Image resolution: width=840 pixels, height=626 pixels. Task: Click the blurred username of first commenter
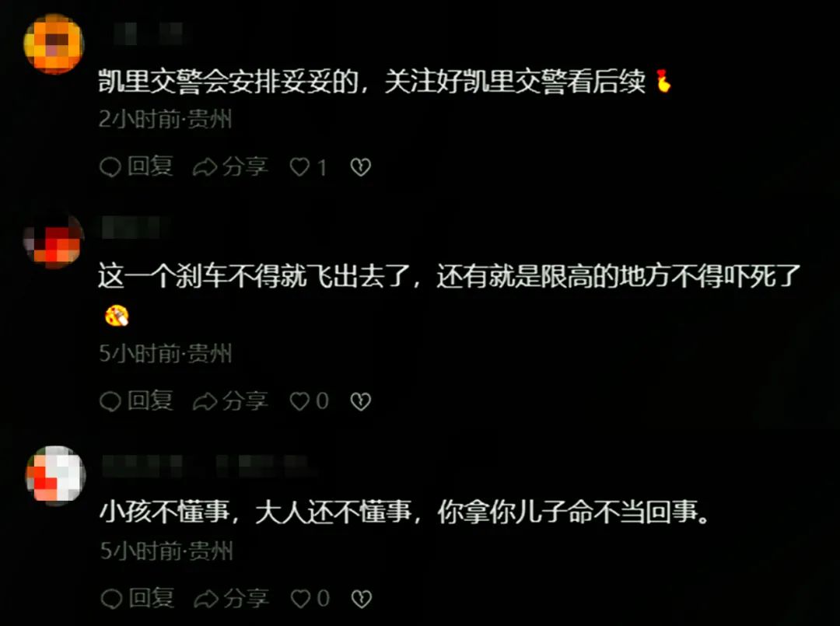pos(147,33)
